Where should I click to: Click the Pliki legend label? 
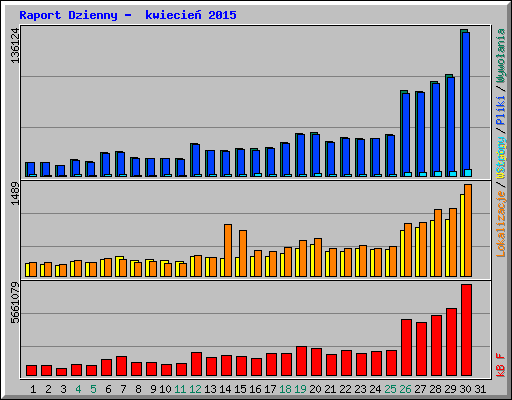[x=501, y=110]
